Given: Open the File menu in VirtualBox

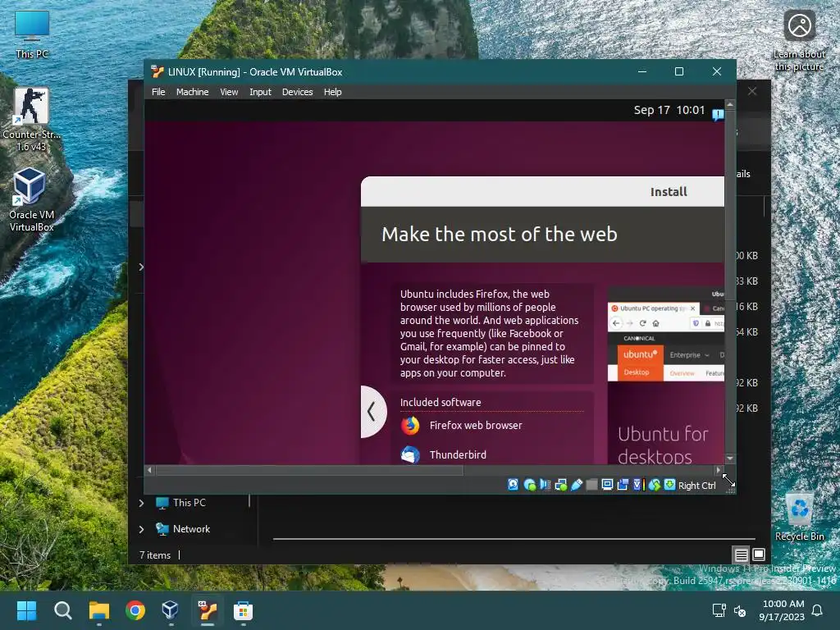Looking at the screenshot, I should click(x=158, y=92).
